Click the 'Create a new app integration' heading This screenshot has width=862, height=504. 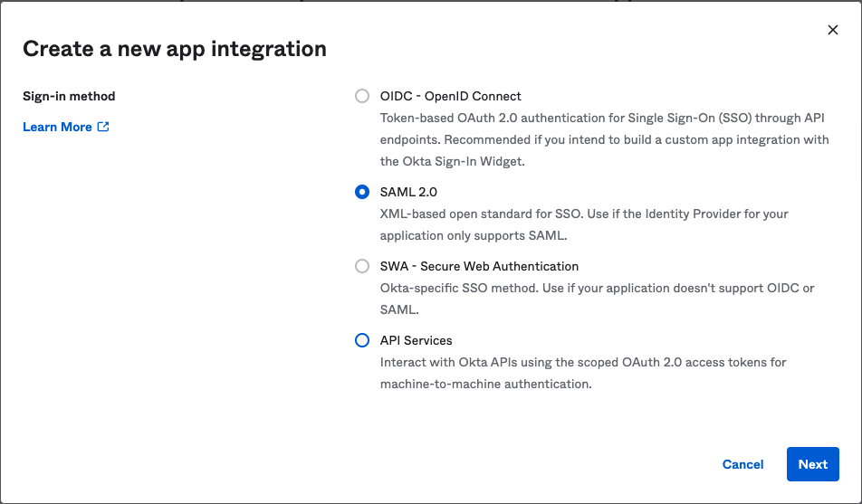coord(175,49)
